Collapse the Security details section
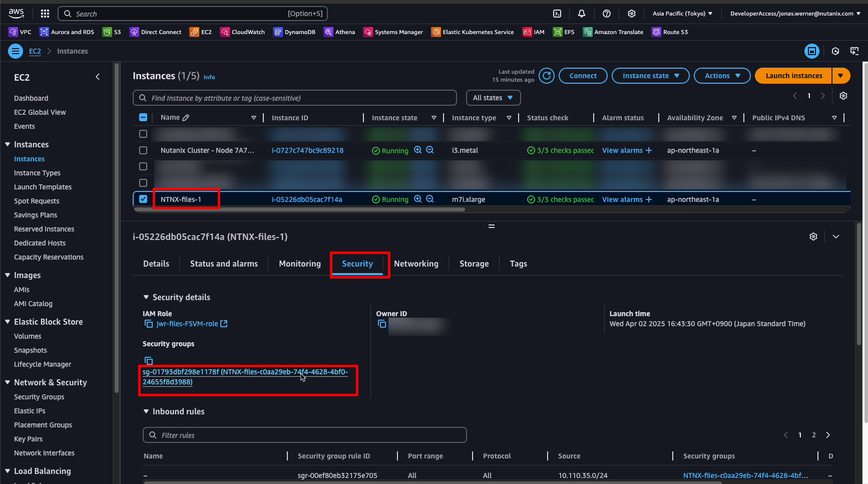868x484 pixels. pos(146,297)
